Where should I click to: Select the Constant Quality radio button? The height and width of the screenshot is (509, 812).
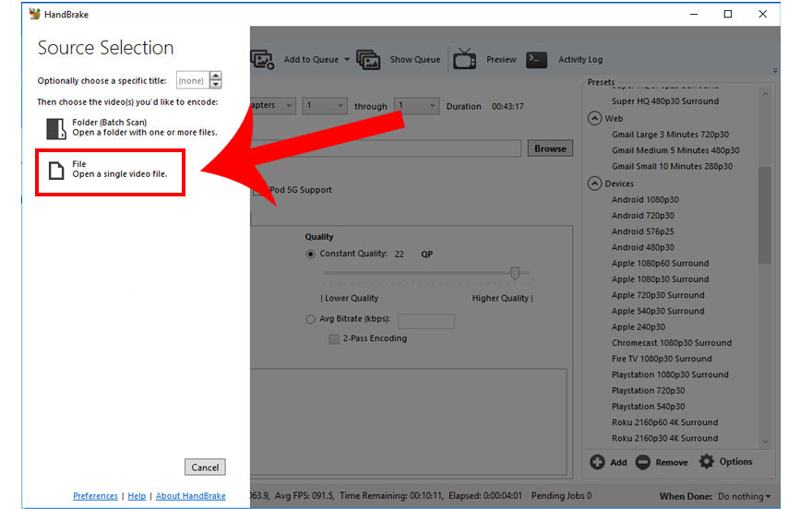[x=310, y=254]
